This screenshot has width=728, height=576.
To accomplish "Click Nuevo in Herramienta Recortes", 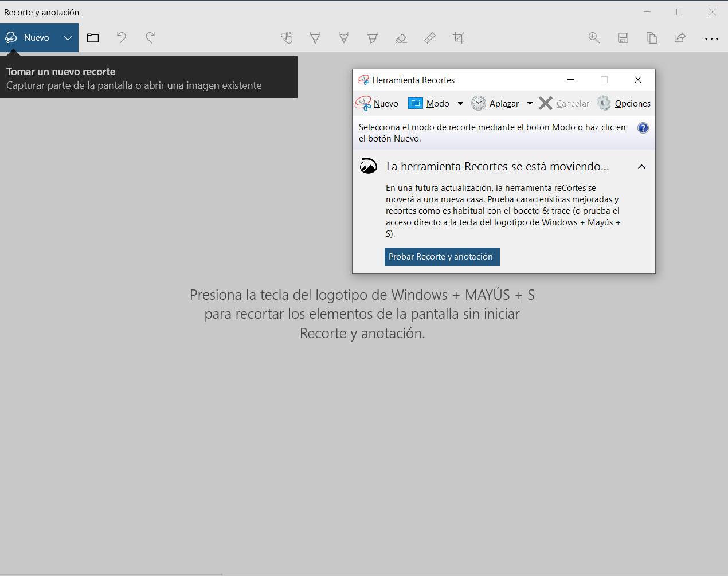I will 377,104.
